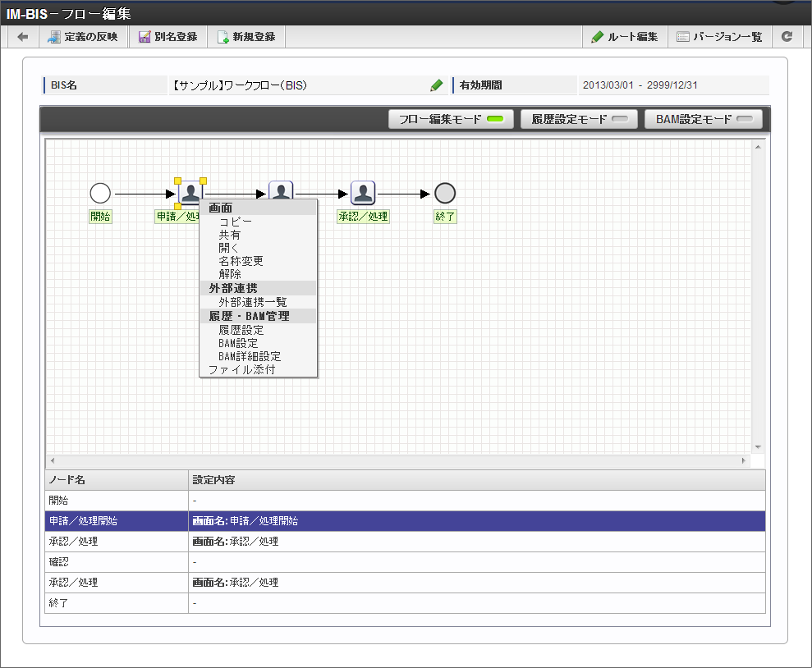The width and height of the screenshot is (812, 668).
Task: Switch to フロー編集モード
Action: 451,119
